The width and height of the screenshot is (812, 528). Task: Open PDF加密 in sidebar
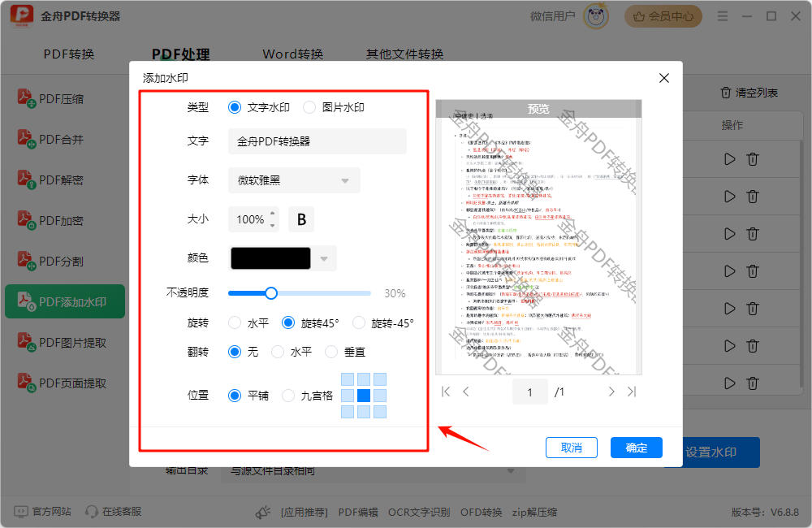(x=50, y=220)
